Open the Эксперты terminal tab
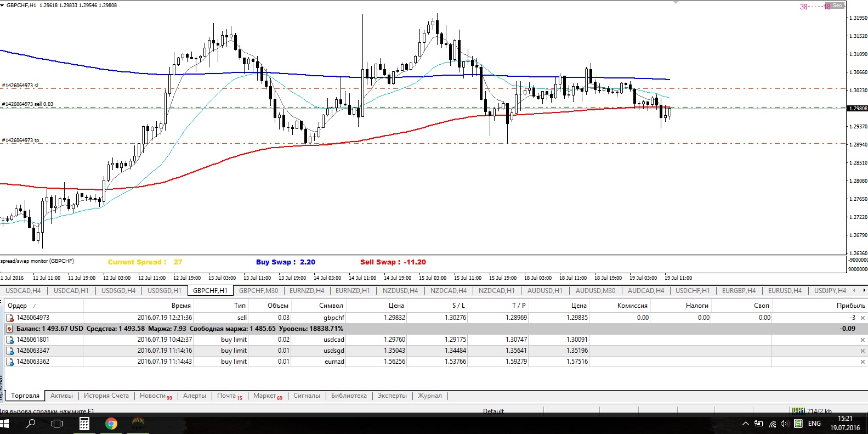Image resolution: width=868 pixels, height=434 pixels. coord(392,396)
